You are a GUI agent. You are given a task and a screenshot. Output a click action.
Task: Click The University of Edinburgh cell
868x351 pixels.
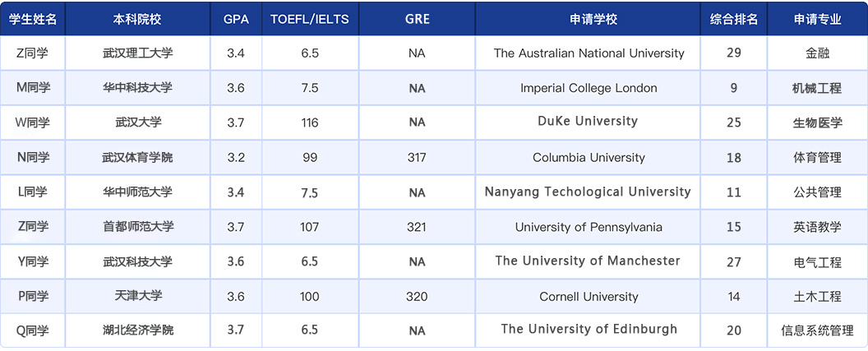[x=589, y=330]
